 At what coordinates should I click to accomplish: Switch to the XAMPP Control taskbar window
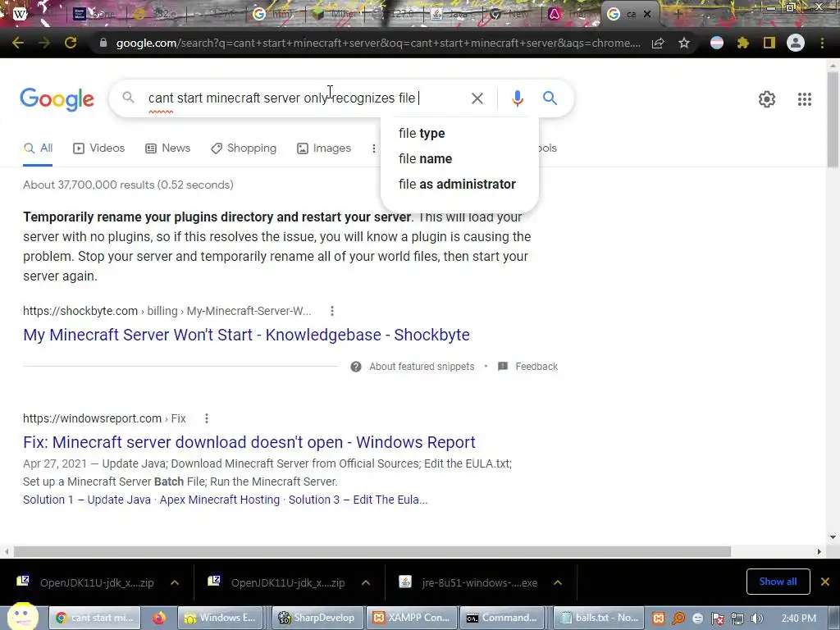pos(412,618)
